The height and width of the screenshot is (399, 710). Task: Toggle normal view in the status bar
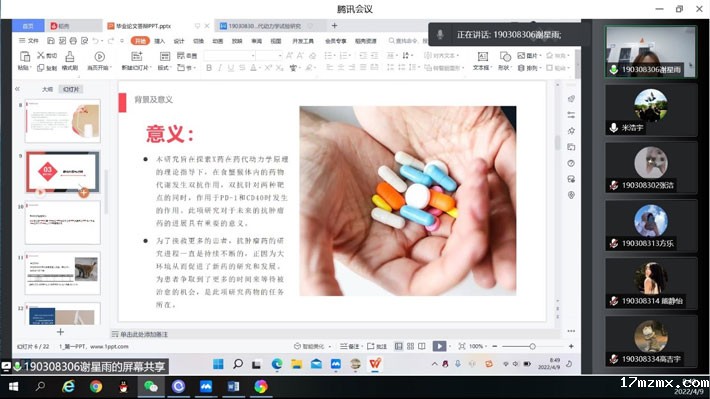click(x=398, y=346)
